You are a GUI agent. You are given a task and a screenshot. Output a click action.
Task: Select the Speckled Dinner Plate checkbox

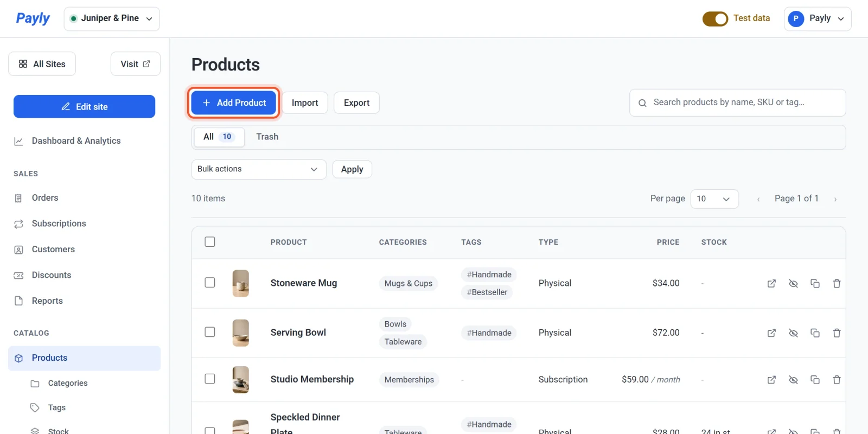pyautogui.click(x=210, y=431)
